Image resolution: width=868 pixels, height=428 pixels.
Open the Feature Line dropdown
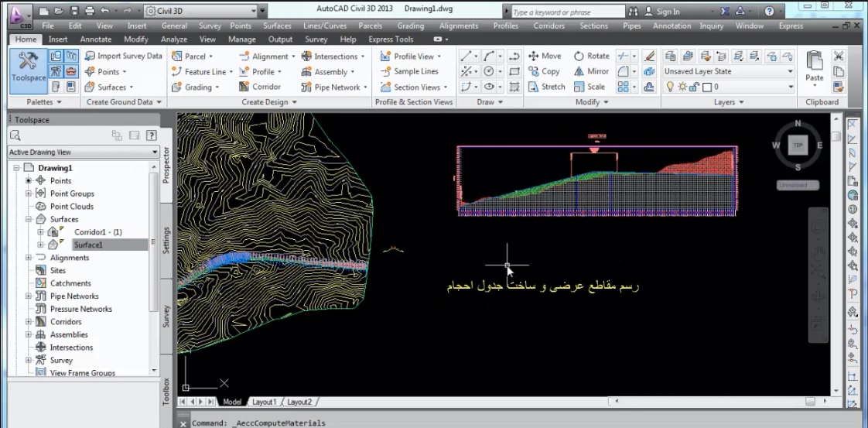pyautogui.click(x=201, y=71)
